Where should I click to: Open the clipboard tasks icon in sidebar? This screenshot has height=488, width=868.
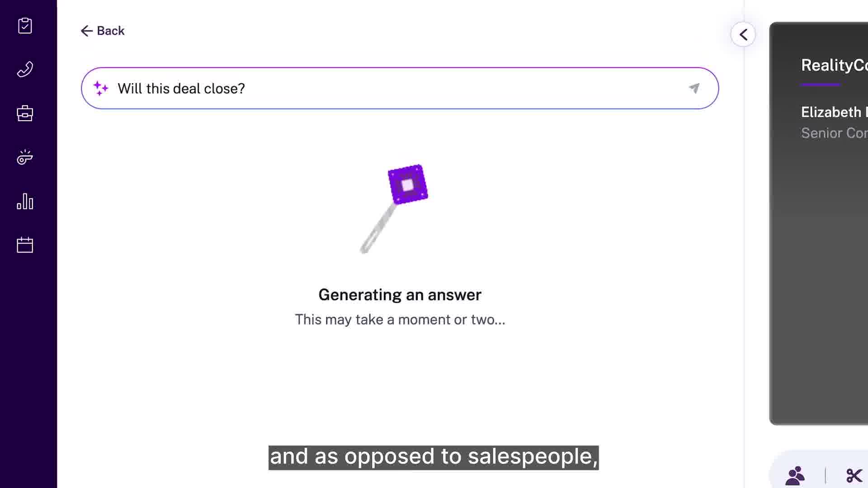point(25,26)
